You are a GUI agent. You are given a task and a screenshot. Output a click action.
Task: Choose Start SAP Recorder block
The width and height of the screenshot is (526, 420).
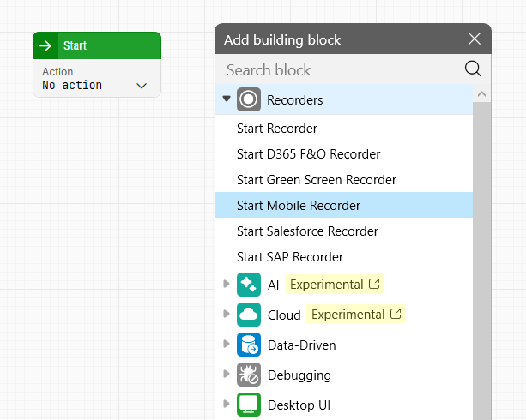tap(290, 257)
